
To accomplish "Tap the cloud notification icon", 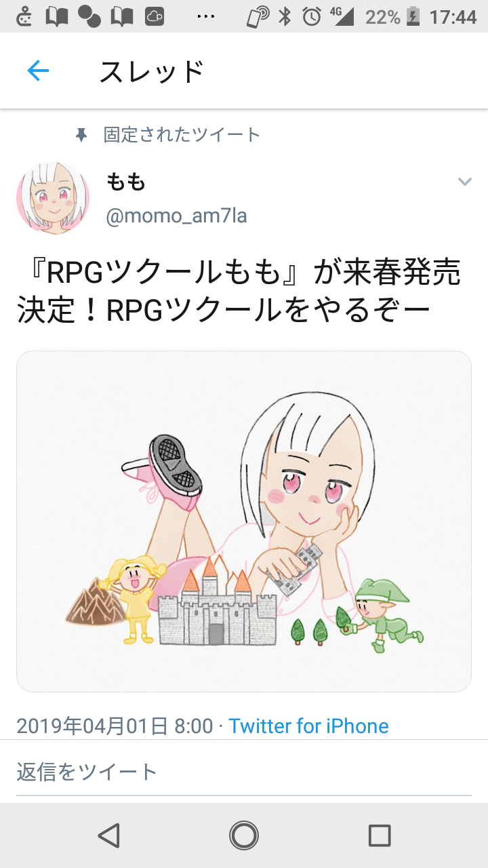I will click(155, 16).
